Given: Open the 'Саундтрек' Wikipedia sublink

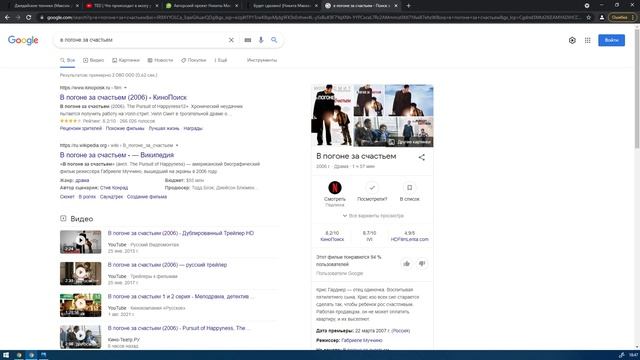Looking at the screenshot, I should pos(111,197).
